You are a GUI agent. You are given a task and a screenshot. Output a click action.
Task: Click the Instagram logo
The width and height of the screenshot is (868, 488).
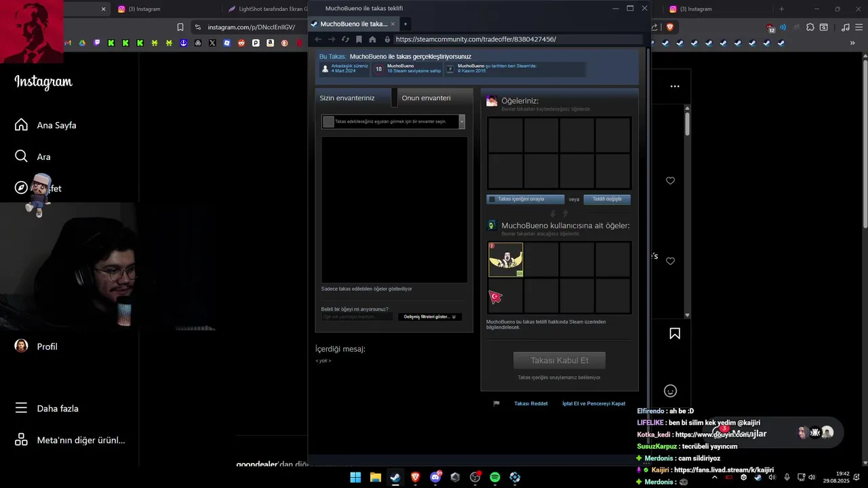pos(43,82)
